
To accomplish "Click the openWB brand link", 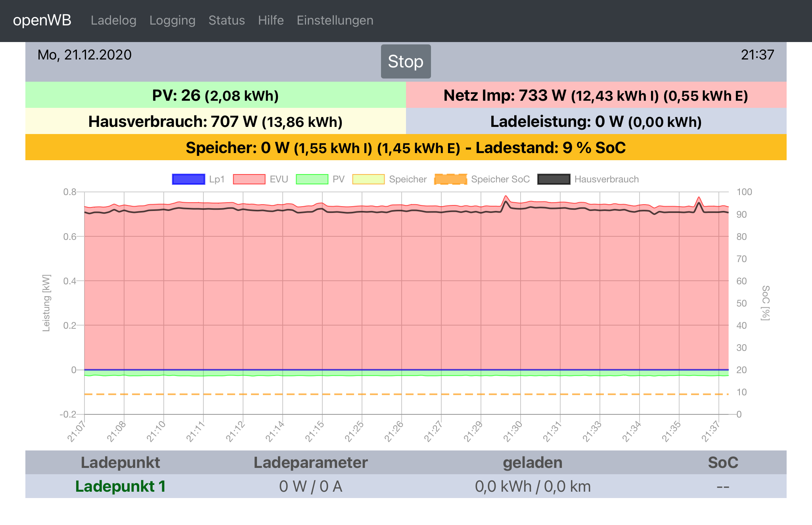I will coord(42,20).
